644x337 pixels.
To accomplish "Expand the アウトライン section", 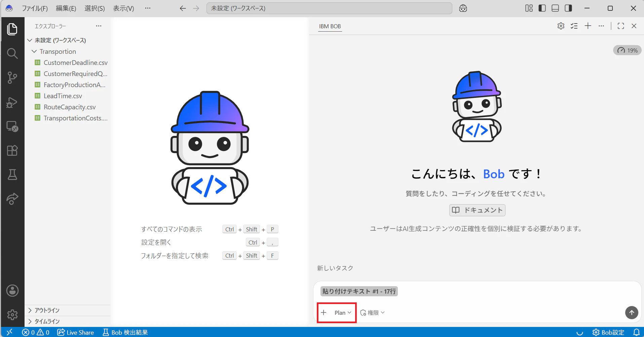I will coord(68,310).
